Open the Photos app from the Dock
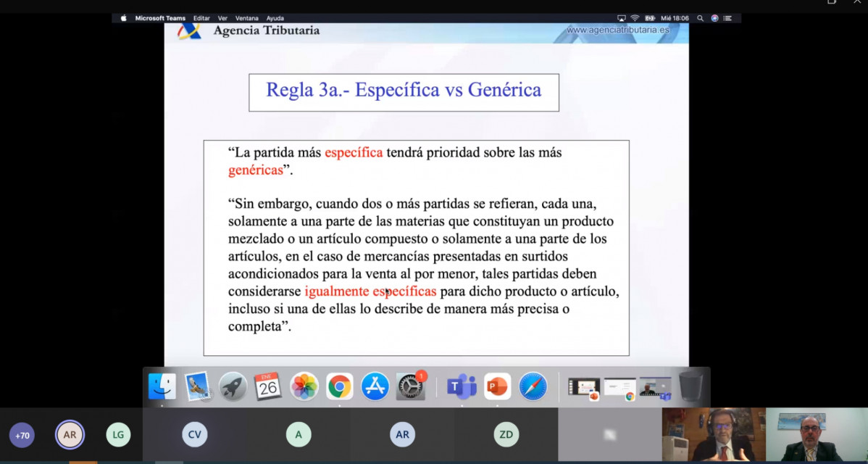Screen dimensions: 868x464 (x=304, y=386)
